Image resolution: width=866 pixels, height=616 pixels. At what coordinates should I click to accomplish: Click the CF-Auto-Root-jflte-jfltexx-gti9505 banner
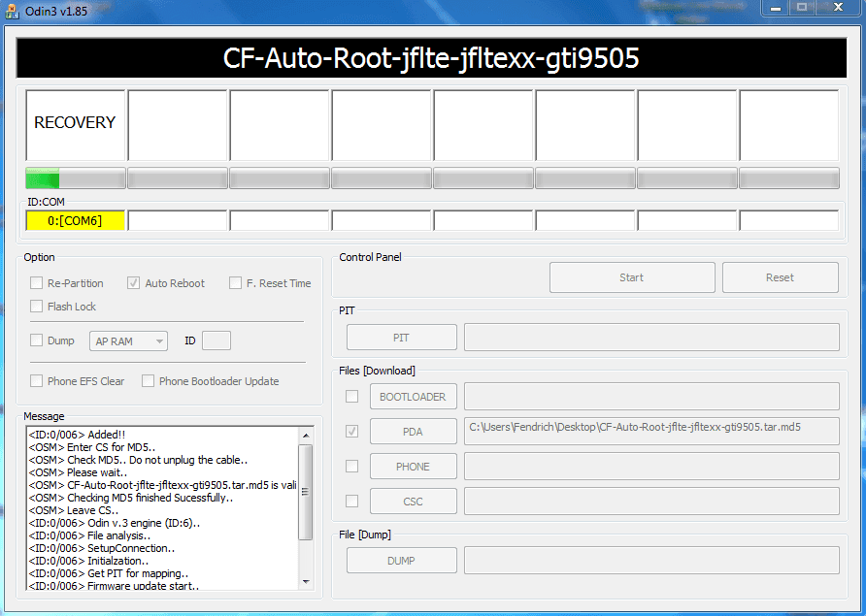(x=431, y=58)
